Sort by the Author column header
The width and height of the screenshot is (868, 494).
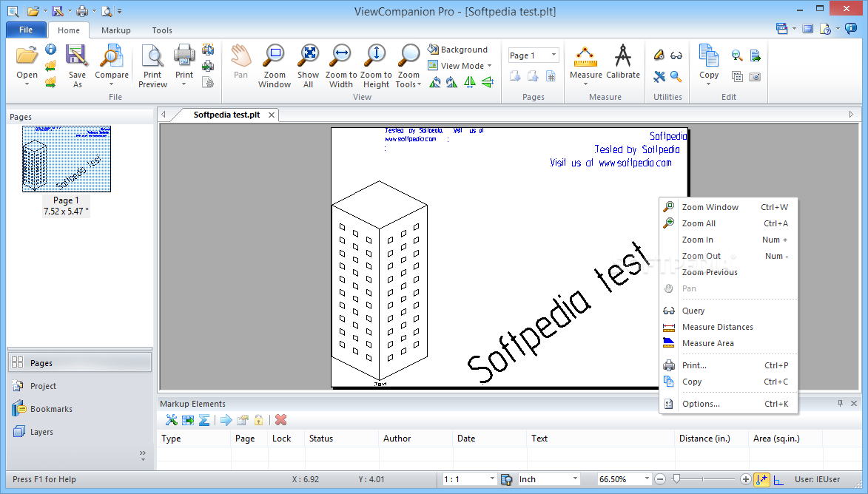(x=415, y=438)
